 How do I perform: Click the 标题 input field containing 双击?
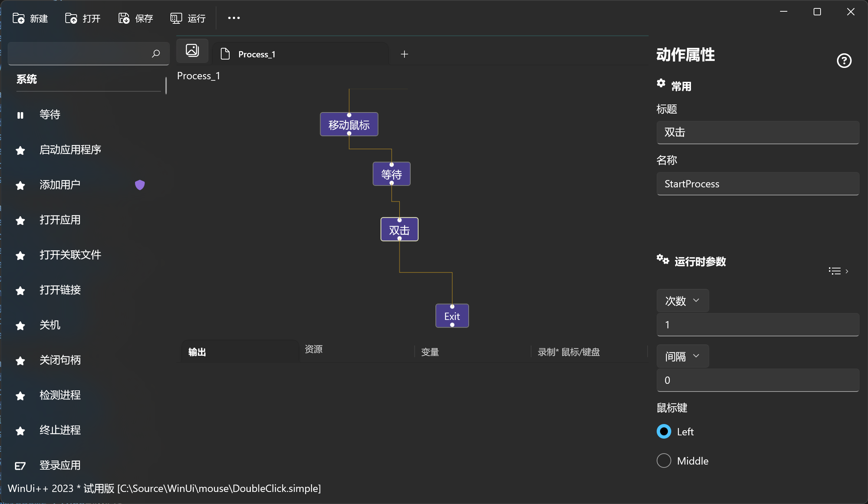tap(758, 132)
